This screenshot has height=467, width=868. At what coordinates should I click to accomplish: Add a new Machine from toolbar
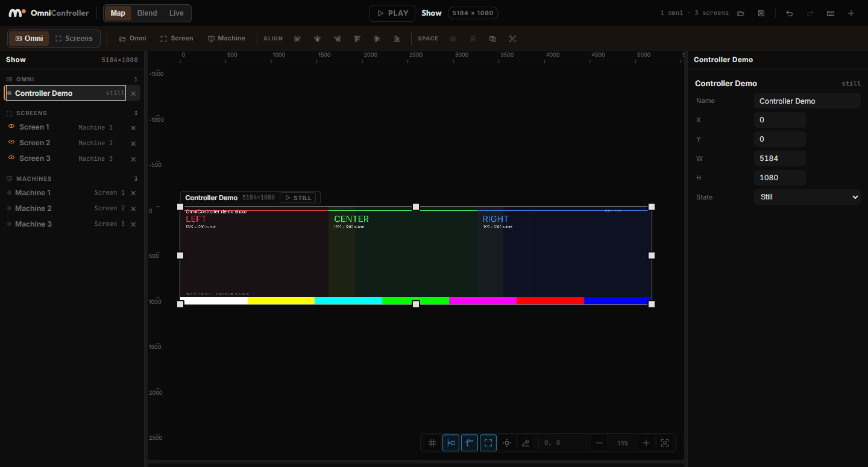[227, 39]
